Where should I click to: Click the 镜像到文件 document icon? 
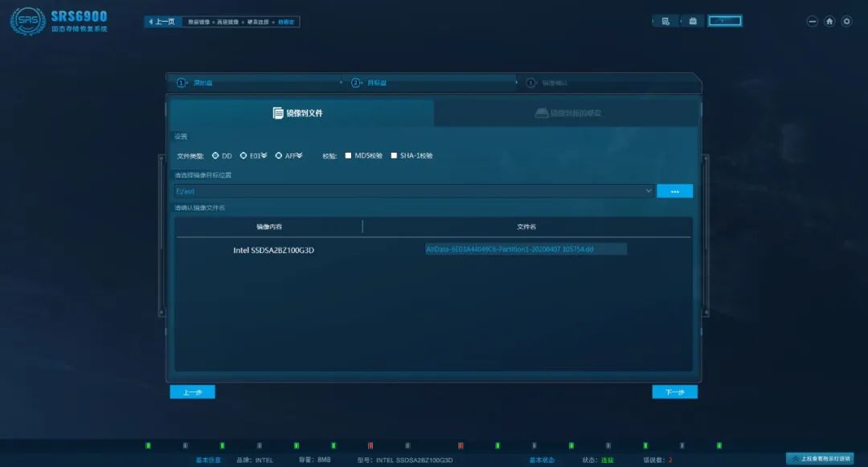tap(278, 113)
